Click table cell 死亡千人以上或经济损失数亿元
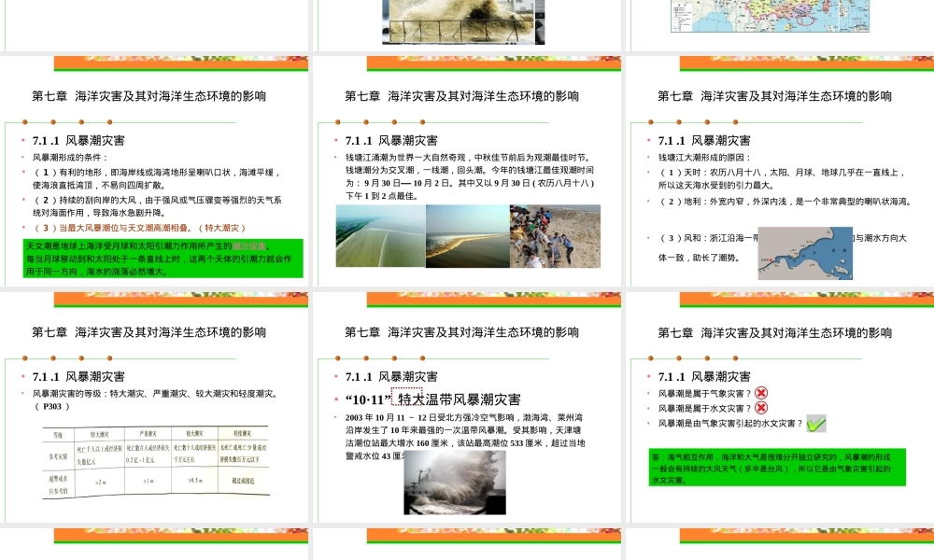 tap(100, 455)
